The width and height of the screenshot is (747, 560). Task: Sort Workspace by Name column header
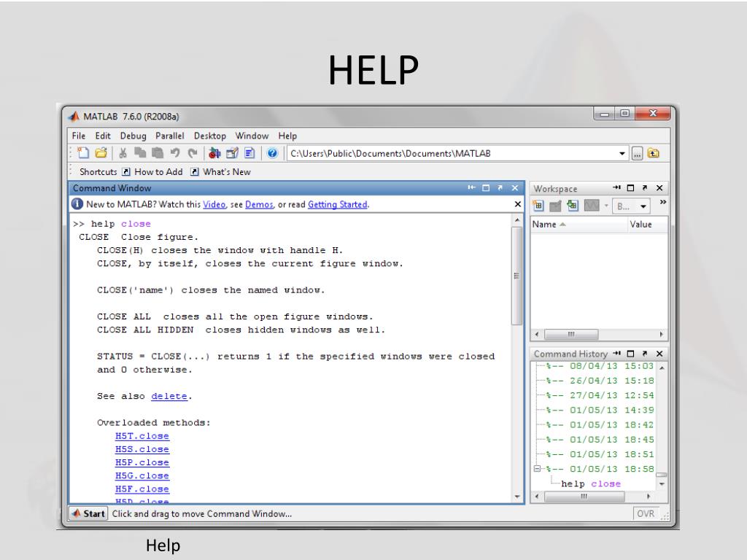(578, 225)
